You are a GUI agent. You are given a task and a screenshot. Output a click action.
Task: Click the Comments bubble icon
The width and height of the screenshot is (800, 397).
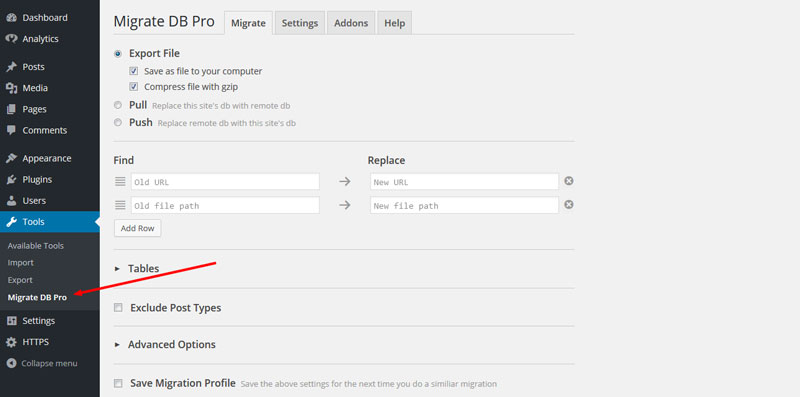pyautogui.click(x=11, y=130)
